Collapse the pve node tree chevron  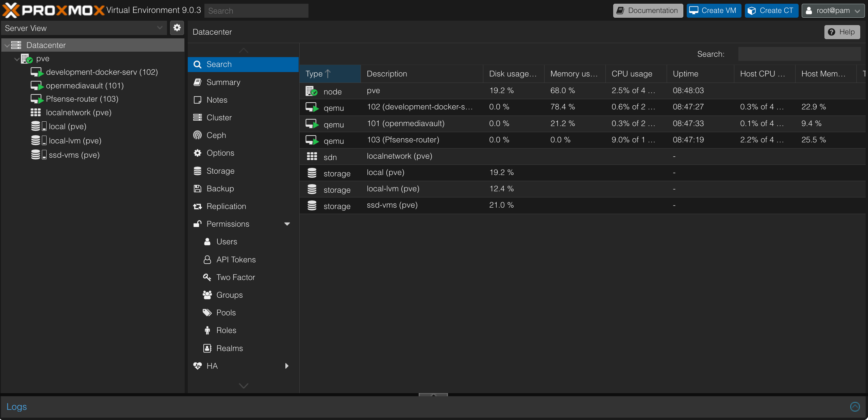pyautogui.click(x=17, y=59)
